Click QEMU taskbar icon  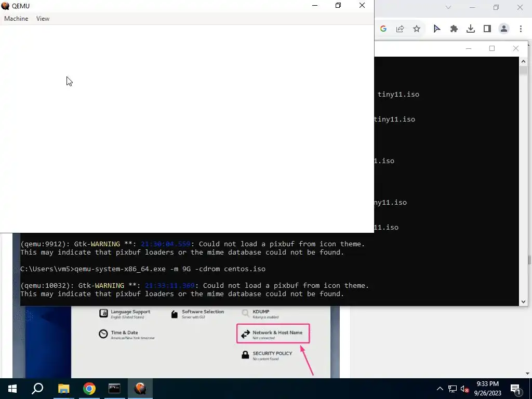click(x=140, y=389)
